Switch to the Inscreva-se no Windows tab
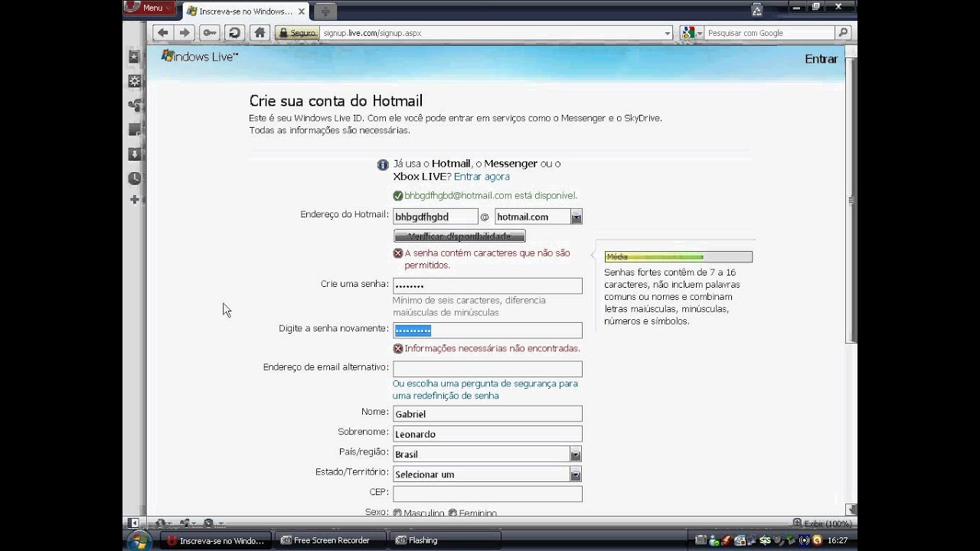Image resolution: width=980 pixels, height=551 pixels. (x=245, y=11)
